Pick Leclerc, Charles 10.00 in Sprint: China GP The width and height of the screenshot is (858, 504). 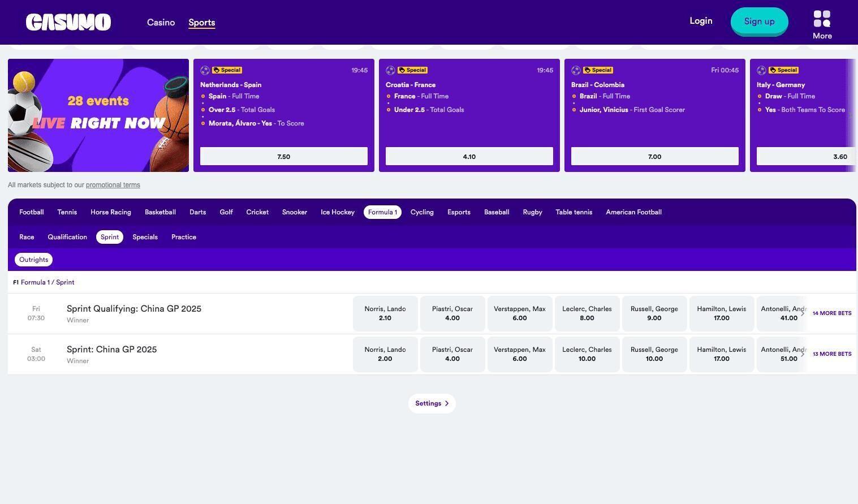[x=587, y=354]
